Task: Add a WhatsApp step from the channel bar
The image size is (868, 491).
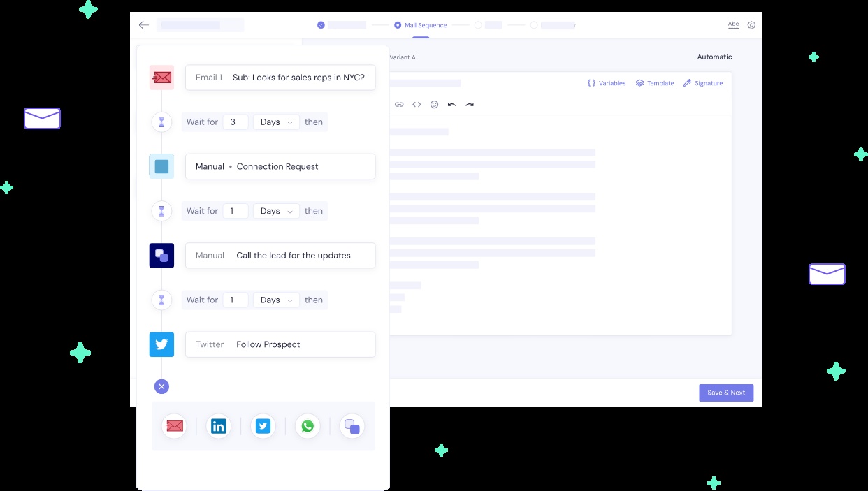Action: coord(308,426)
